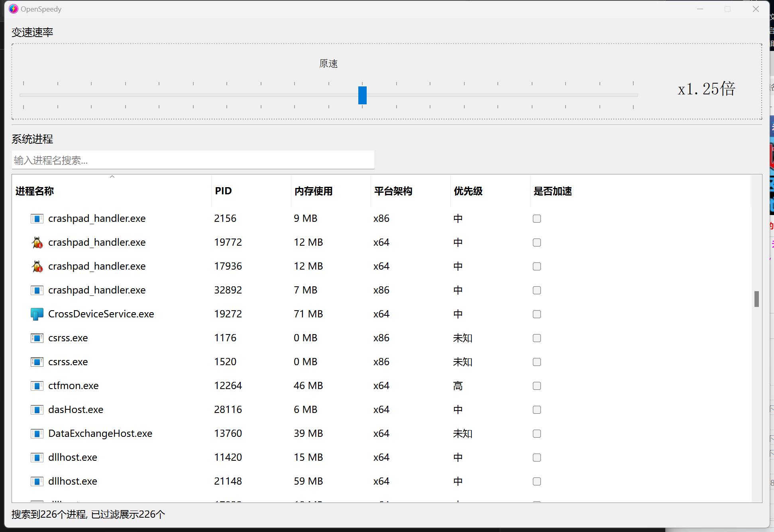Click the csrss.exe icon for PID 1176

click(x=37, y=338)
